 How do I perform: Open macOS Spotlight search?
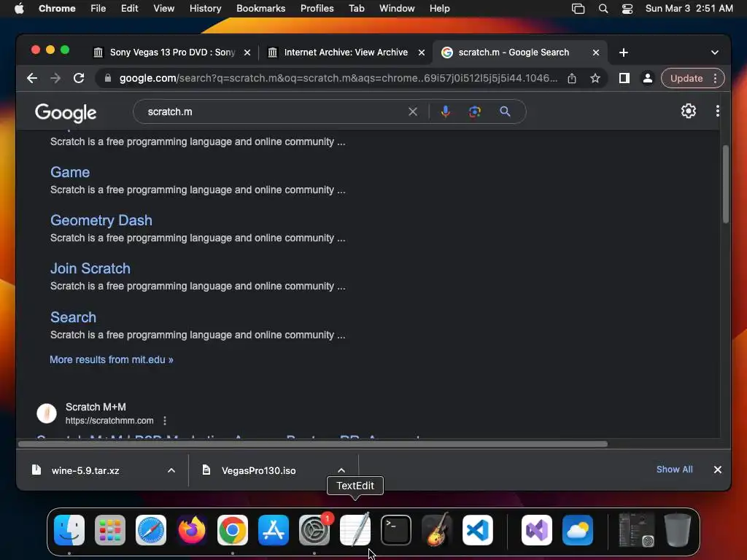coord(603,9)
